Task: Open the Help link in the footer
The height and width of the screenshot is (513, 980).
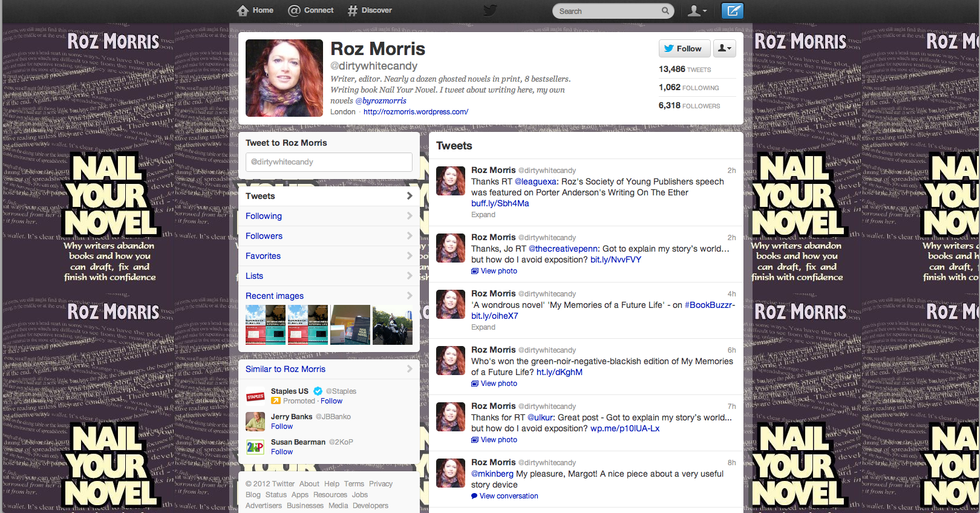Action: (x=332, y=484)
